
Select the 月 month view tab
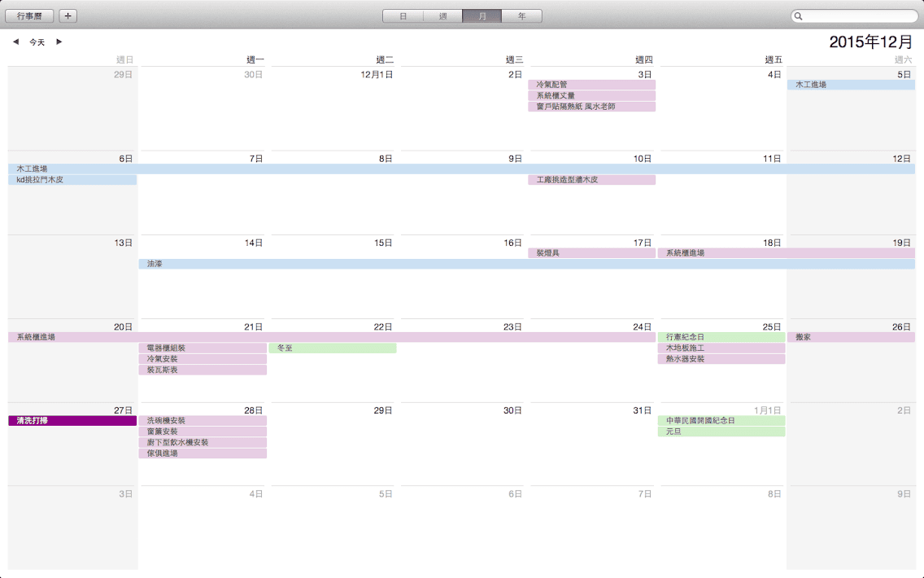tap(482, 15)
